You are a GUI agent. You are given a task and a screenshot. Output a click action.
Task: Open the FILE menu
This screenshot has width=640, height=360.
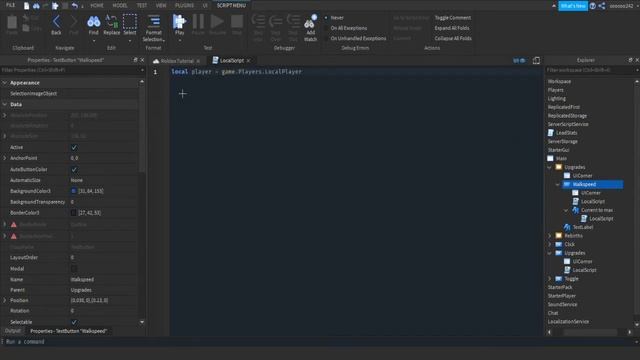click(10, 5)
